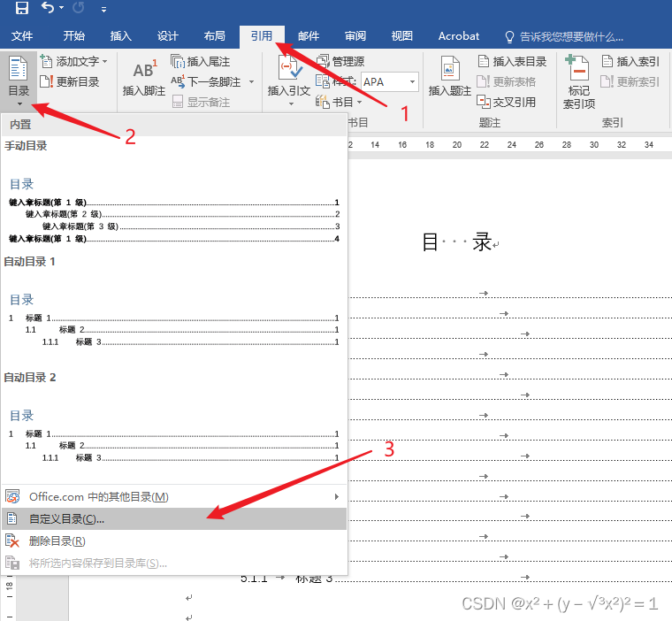The width and height of the screenshot is (672, 621).
Task: Click 交叉引用 button
Action: (x=506, y=102)
